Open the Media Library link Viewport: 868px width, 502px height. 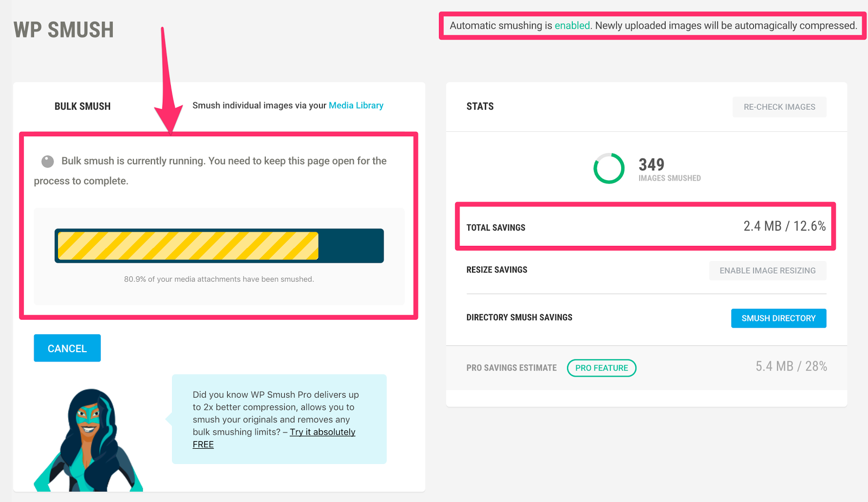point(356,105)
